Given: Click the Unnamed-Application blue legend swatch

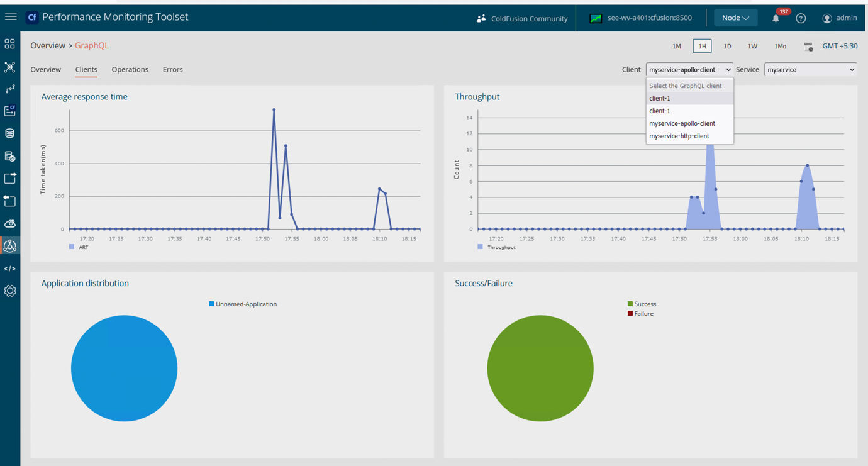Looking at the screenshot, I should [x=211, y=304].
